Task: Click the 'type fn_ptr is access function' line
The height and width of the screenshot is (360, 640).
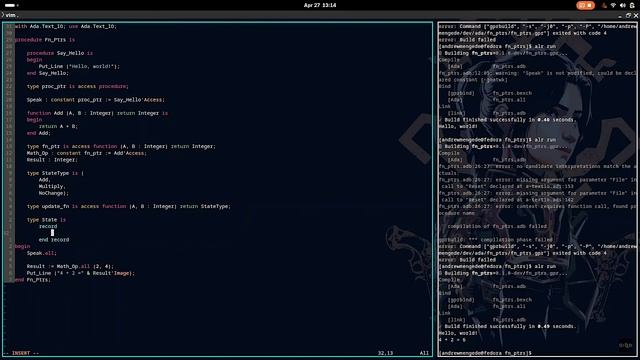Action: tap(121, 147)
